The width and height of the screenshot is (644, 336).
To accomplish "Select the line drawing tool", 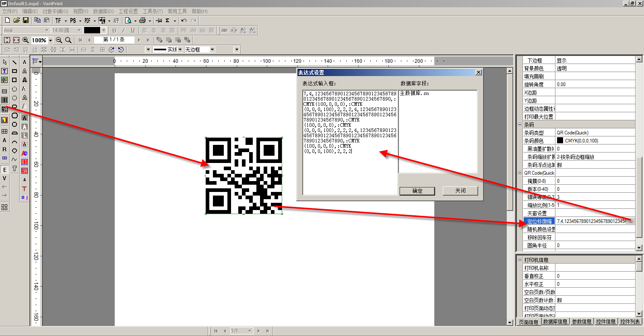I will pos(14,62).
